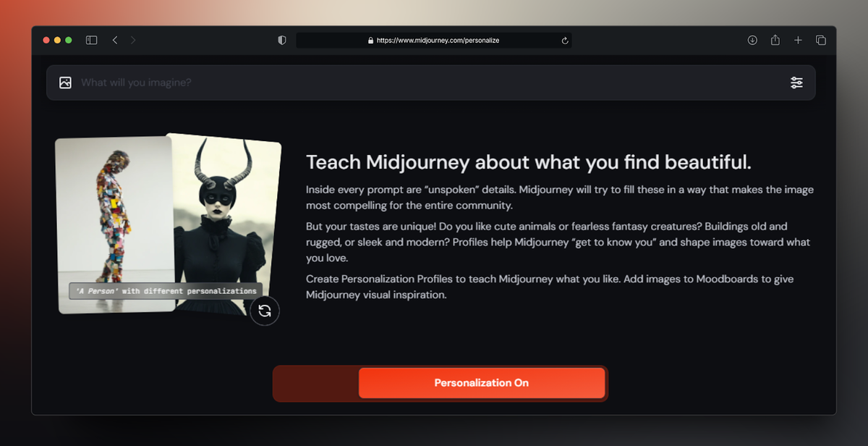This screenshot has width=868, height=446.
Task: Click the image upload icon in the prompt bar
Action: [65, 83]
